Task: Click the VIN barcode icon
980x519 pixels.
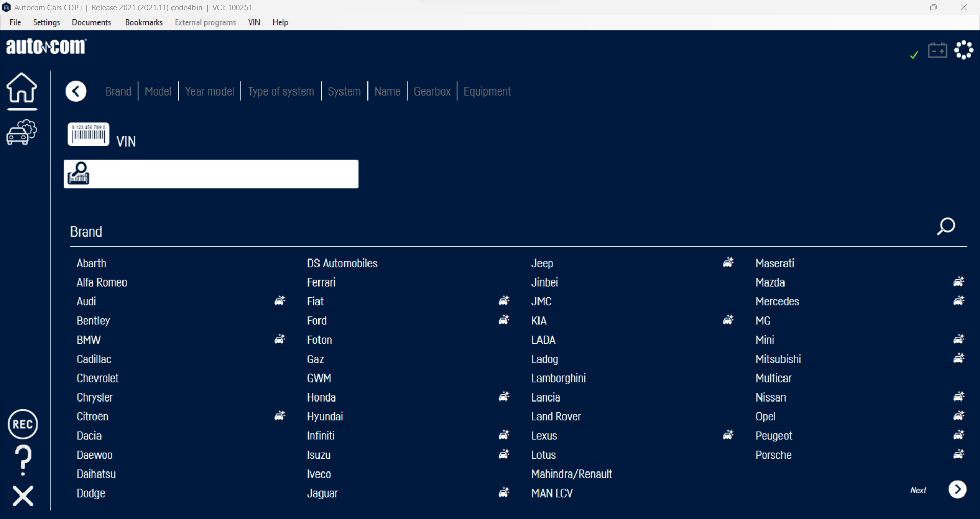Action: pos(89,134)
